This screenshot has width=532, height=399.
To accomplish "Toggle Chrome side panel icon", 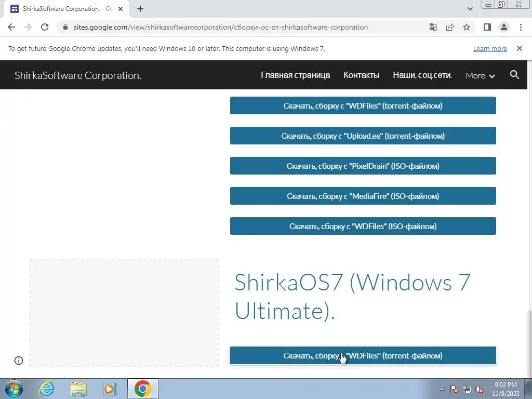I will 487,27.
